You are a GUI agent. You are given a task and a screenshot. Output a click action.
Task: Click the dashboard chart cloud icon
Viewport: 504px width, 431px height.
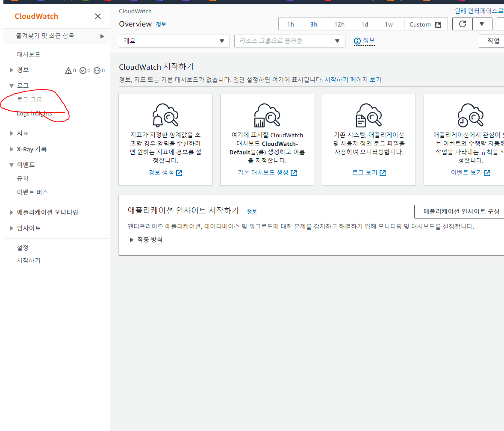coord(267,115)
